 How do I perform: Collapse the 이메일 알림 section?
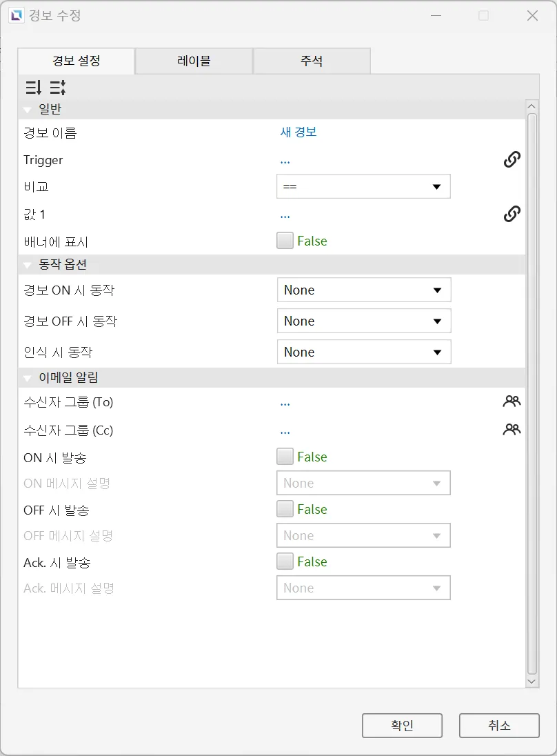coord(28,378)
